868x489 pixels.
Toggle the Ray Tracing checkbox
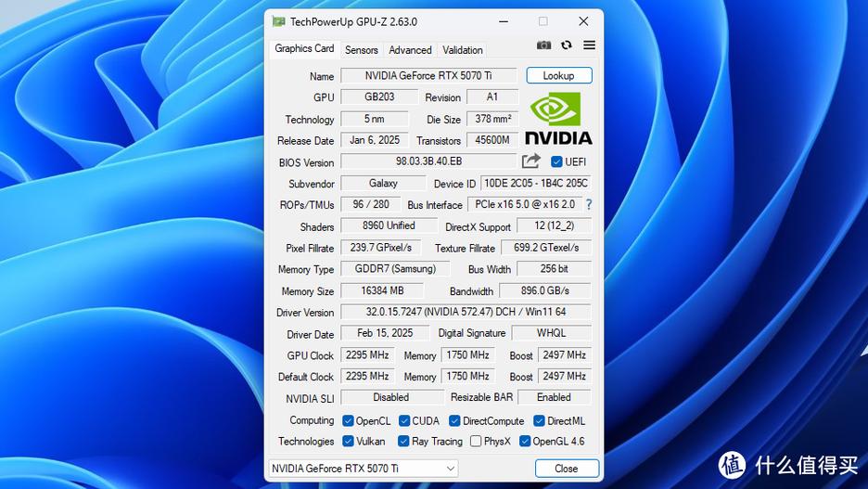403,442
